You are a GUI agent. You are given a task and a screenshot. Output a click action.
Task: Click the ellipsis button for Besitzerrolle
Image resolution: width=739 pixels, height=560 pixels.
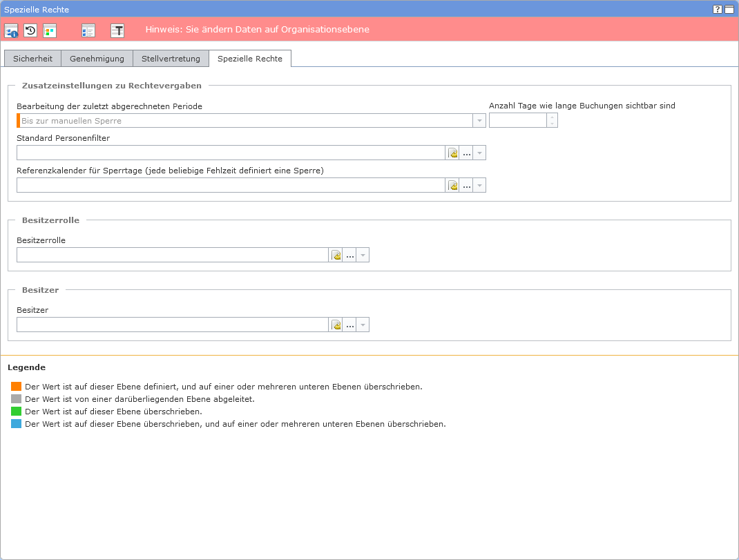tap(350, 255)
